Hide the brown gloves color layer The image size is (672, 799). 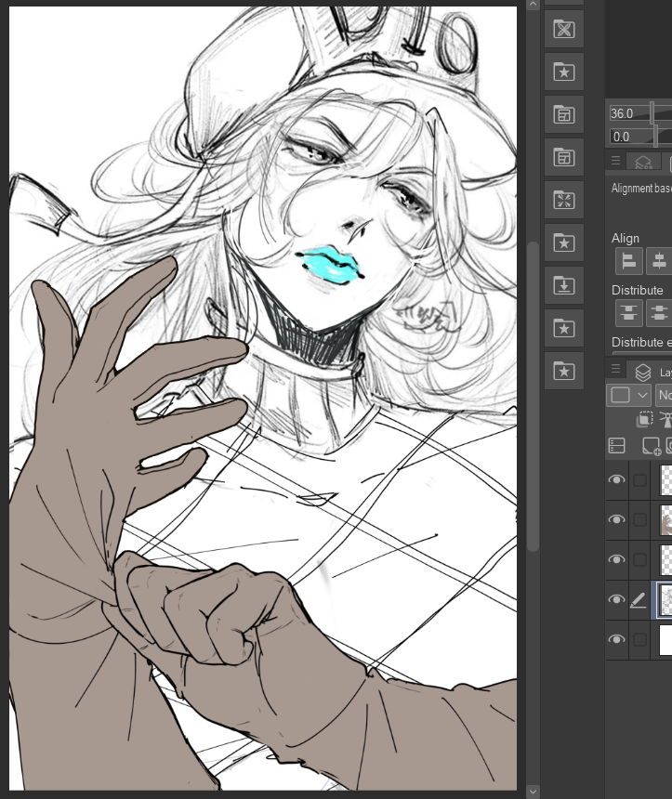point(616,519)
